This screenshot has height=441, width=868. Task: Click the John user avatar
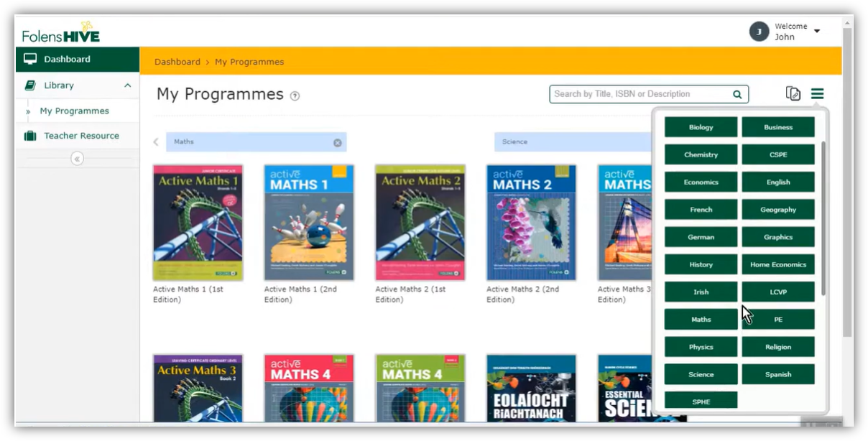759,32
